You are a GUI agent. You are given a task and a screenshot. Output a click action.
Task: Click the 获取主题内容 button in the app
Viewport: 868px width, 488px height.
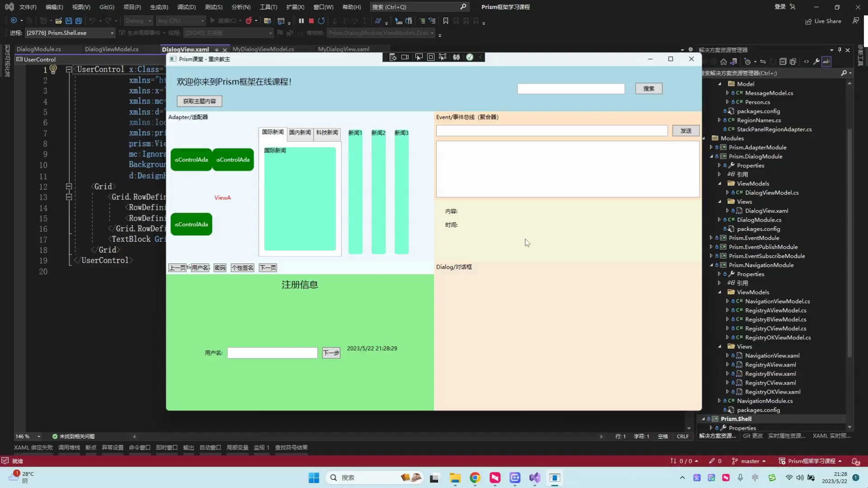pos(199,101)
